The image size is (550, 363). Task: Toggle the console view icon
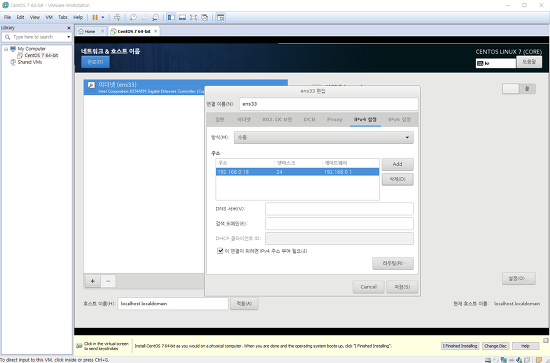pos(220,17)
